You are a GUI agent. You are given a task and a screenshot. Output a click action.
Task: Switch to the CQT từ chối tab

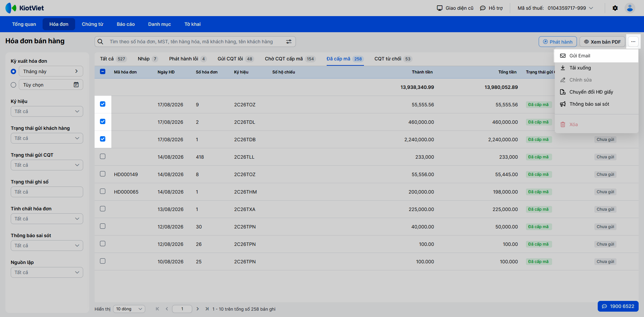coord(393,59)
